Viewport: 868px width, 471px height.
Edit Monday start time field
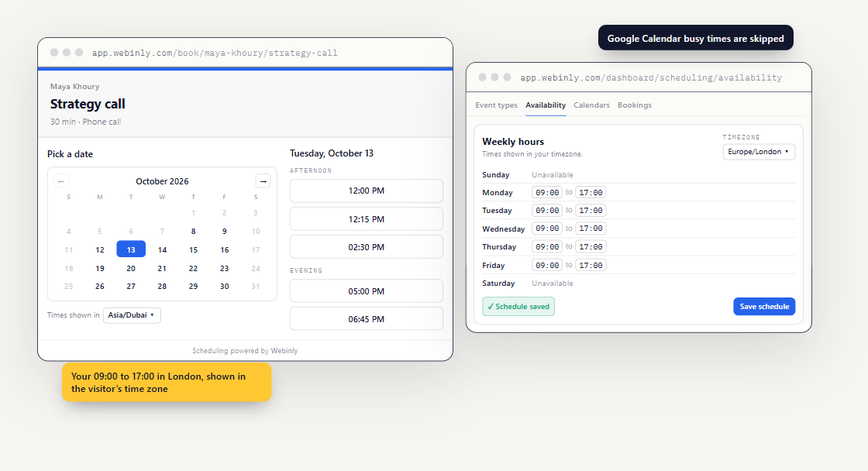547,193
